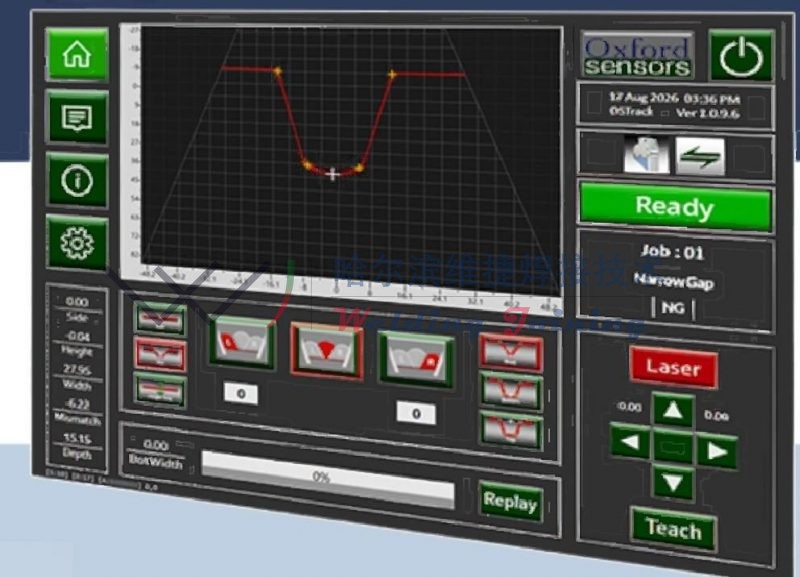The image size is (800, 577).
Task: Nudge up with the up arrow
Action: coord(674,409)
